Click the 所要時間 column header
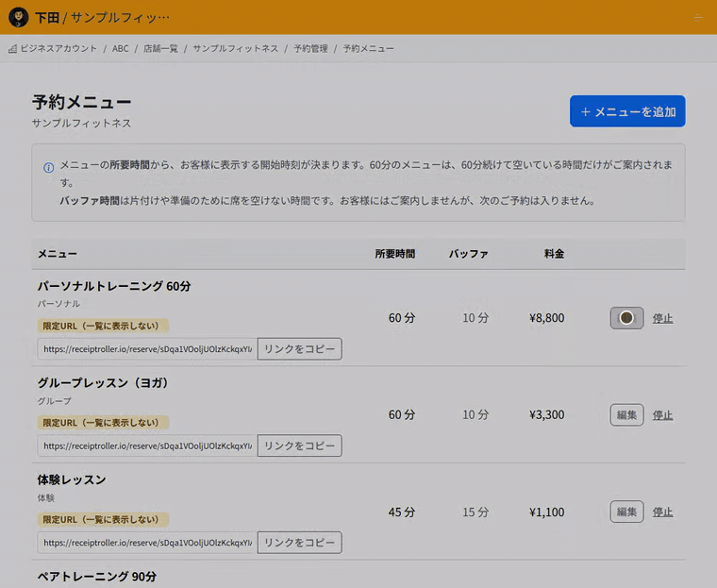Screen dimensions: 717x588 tap(395, 254)
